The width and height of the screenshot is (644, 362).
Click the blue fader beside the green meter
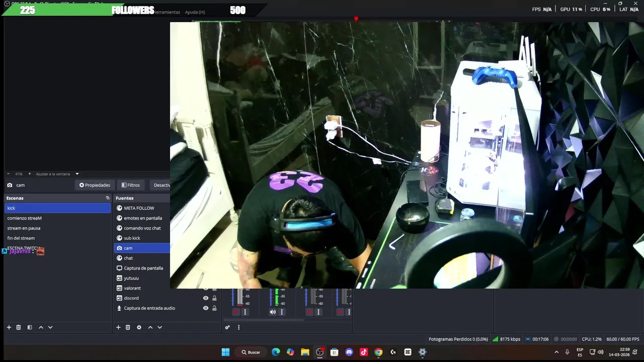270,297
